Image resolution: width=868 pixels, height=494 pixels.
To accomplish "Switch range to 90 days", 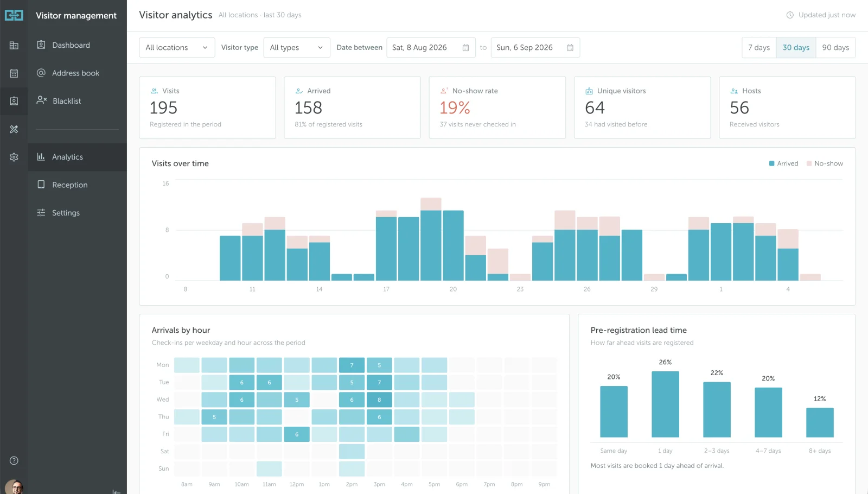I will (835, 47).
